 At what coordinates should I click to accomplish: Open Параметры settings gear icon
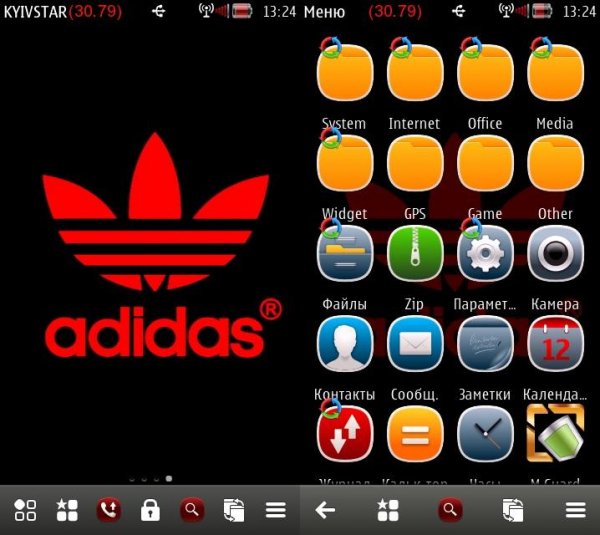(485, 253)
